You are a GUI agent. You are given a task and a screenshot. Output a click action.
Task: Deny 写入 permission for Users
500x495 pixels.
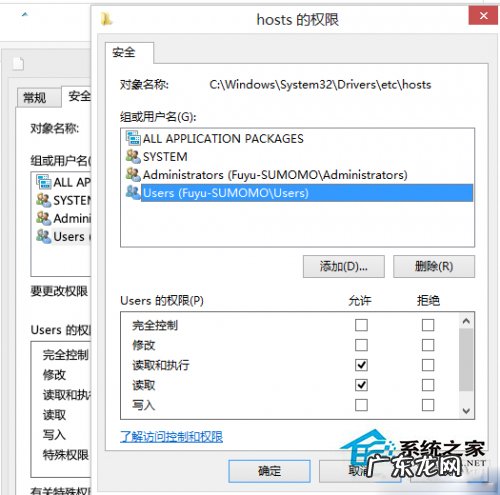pyautogui.click(x=428, y=405)
